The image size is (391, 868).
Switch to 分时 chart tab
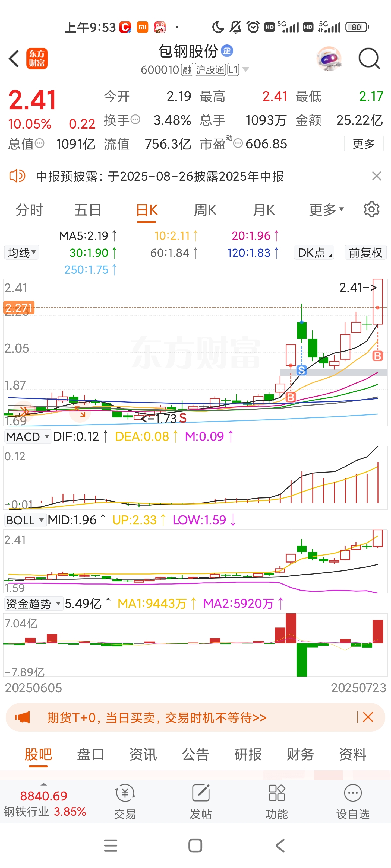(x=29, y=210)
